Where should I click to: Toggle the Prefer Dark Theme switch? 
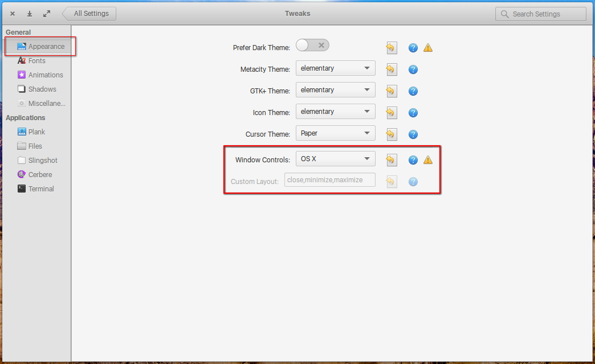coord(312,46)
